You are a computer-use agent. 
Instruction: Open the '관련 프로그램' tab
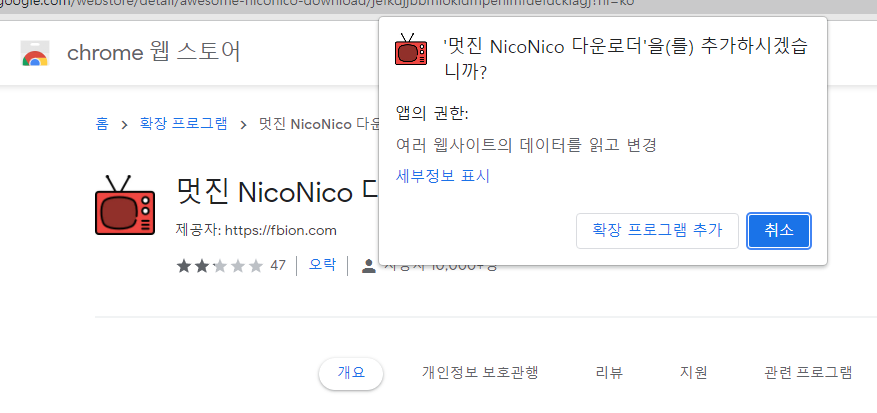(x=808, y=373)
